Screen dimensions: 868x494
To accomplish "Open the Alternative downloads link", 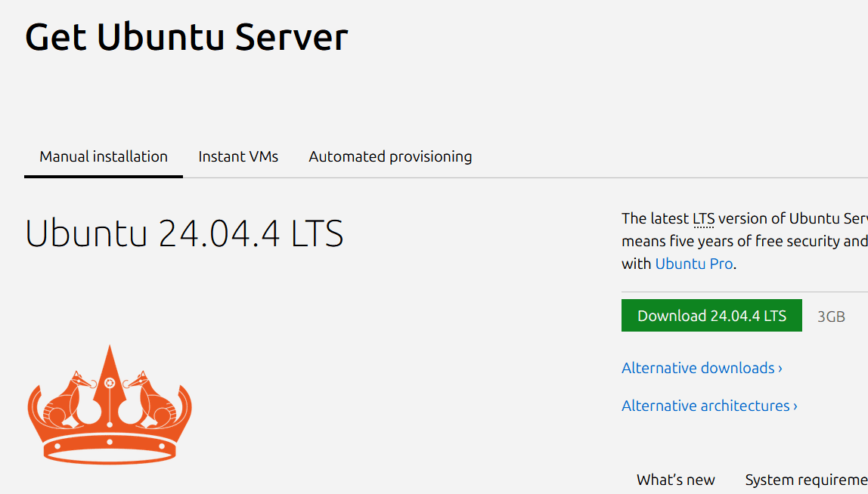I will pyautogui.click(x=697, y=369).
